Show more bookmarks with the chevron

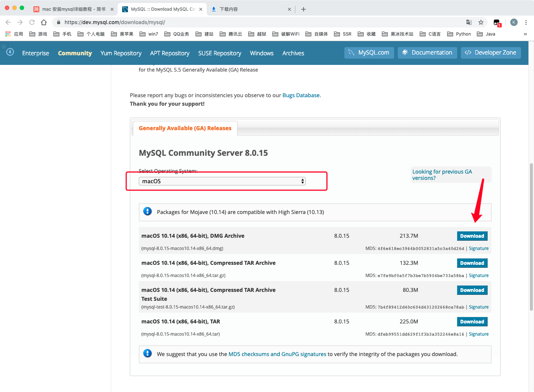coord(525,34)
